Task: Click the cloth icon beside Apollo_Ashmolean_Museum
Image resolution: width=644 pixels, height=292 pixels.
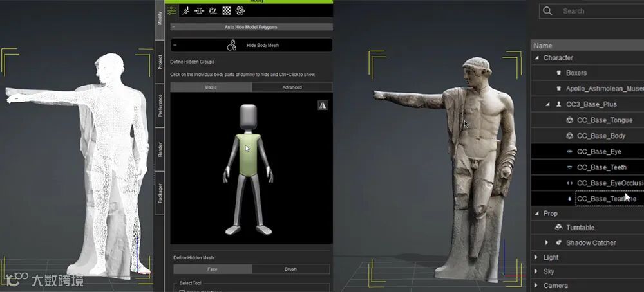Action: (558, 89)
